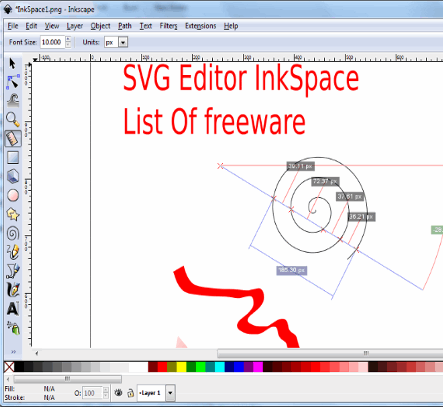
Task: Increase Font Size with up stepper
Action: click(x=68, y=39)
